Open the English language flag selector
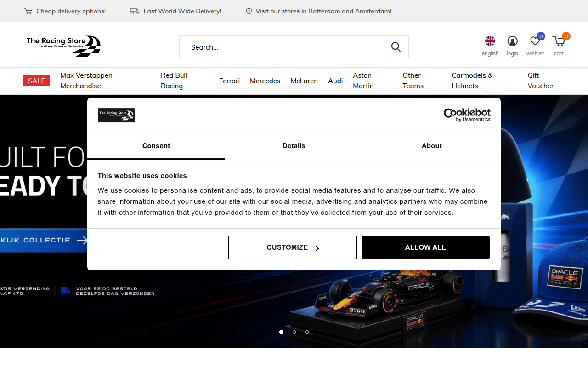The width and height of the screenshot is (588, 368). pos(490,41)
